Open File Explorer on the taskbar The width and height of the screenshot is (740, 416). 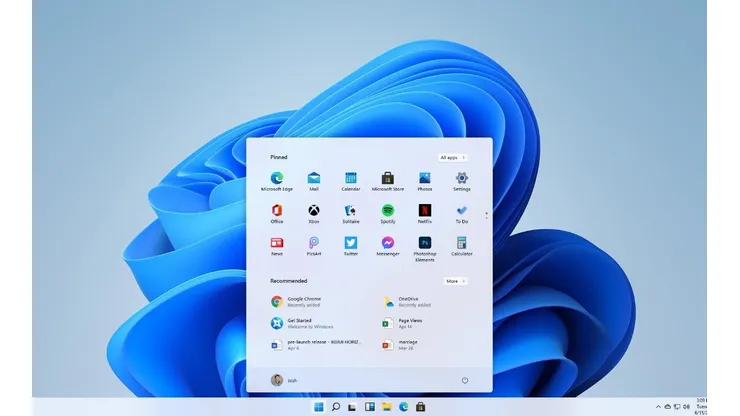(x=387, y=407)
